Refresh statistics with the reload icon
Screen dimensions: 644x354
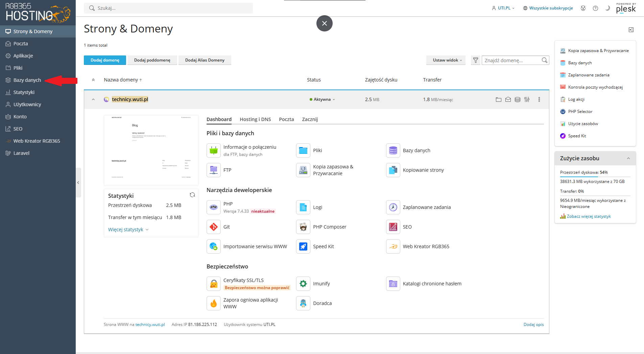pyautogui.click(x=192, y=195)
